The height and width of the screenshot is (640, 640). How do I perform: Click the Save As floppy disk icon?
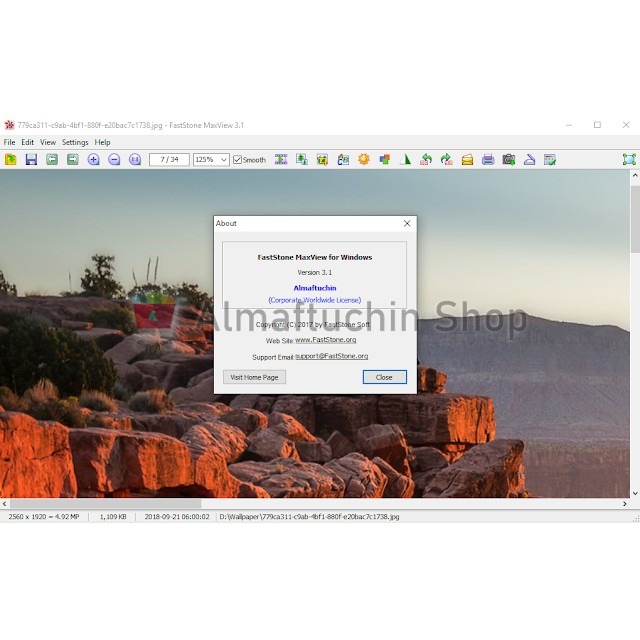pos(31,159)
